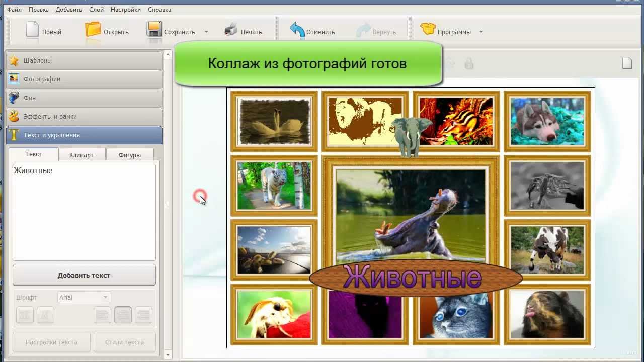Click the Стили текста button
The height and width of the screenshot is (362, 644).
tap(124, 342)
